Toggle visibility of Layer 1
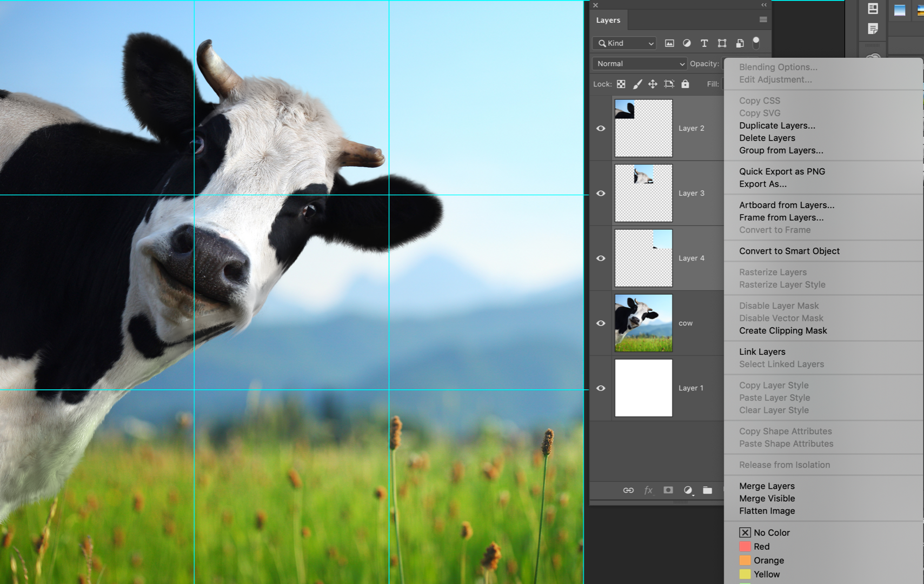 pyautogui.click(x=601, y=388)
